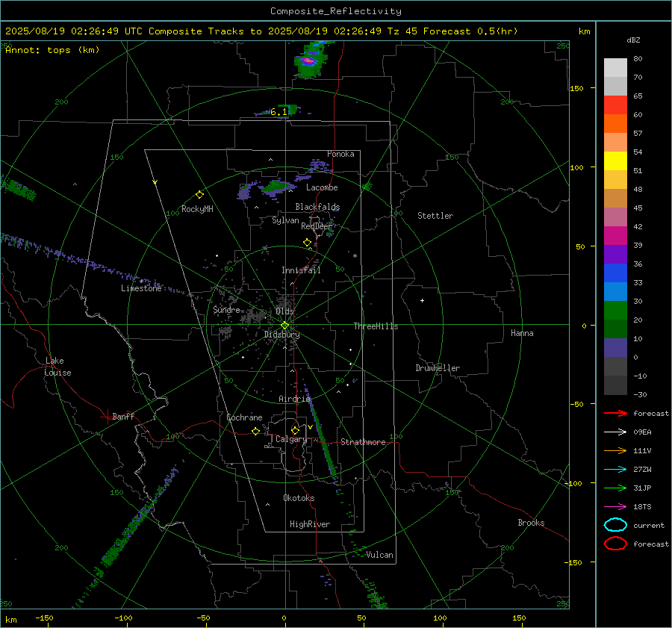Click the HighRiver label
Image resolution: width=672 pixels, height=628 pixels.
tap(310, 524)
